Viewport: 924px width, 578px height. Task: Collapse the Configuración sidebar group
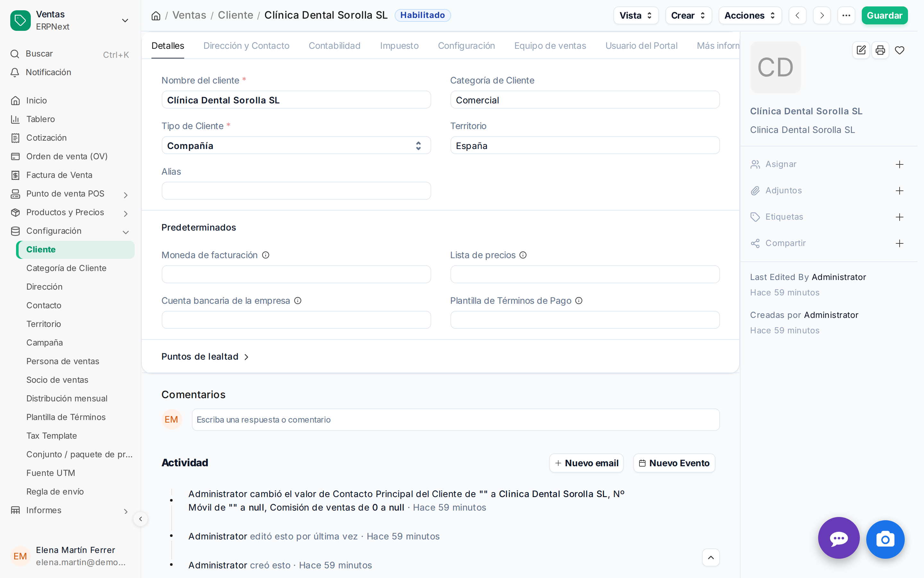tap(126, 232)
